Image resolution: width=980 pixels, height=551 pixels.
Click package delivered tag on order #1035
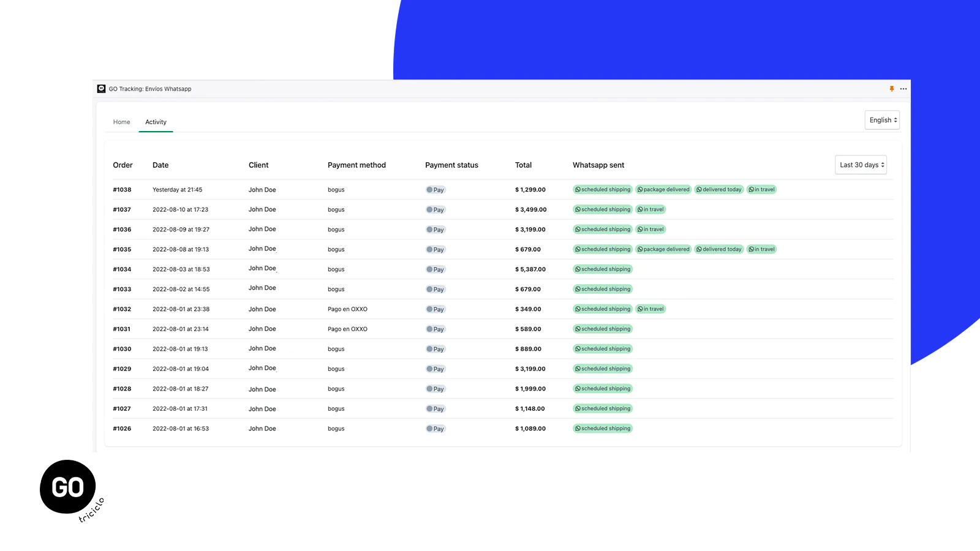click(x=663, y=249)
